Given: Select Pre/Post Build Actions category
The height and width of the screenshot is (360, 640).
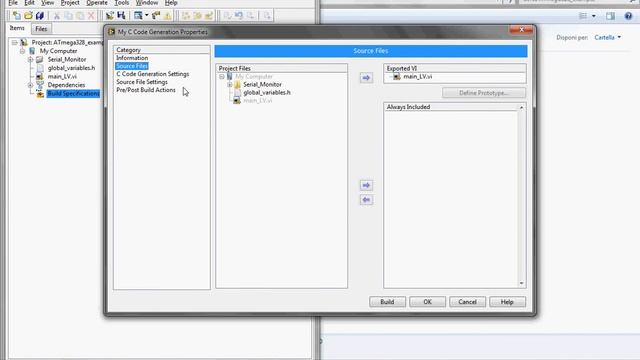Looking at the screenshot, I should point(146,90).
